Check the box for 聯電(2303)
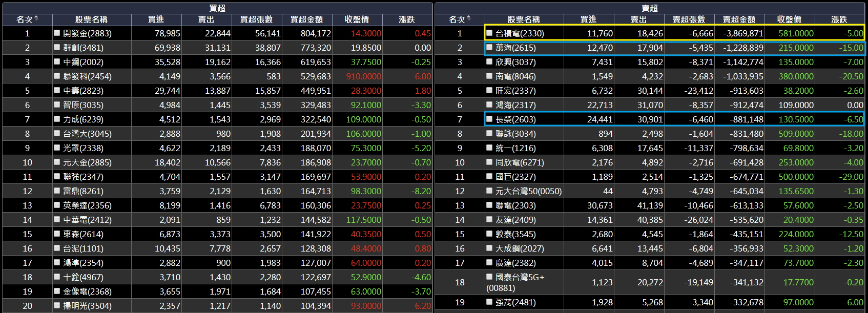This screenshot has height=313, width=868. (489, 205)
